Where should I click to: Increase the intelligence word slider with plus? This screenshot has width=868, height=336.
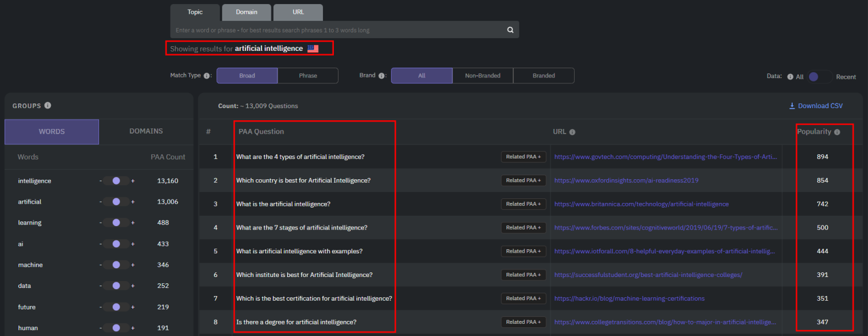(x=133, y=180)
